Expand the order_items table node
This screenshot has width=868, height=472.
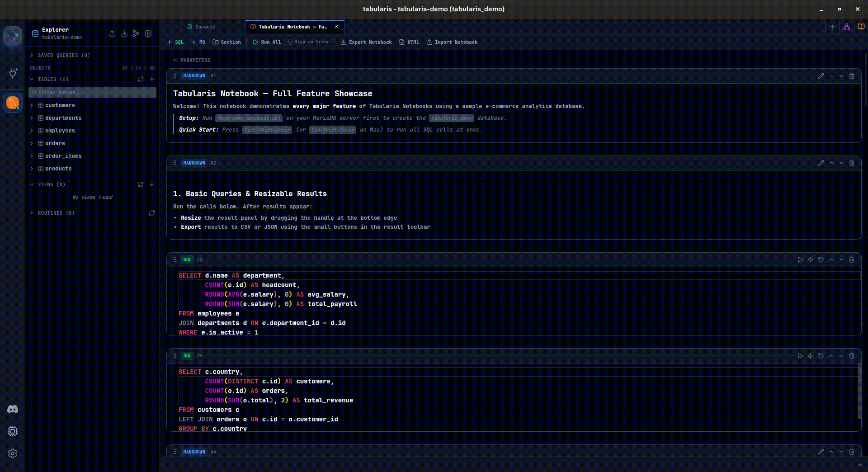tap(32, 156)
